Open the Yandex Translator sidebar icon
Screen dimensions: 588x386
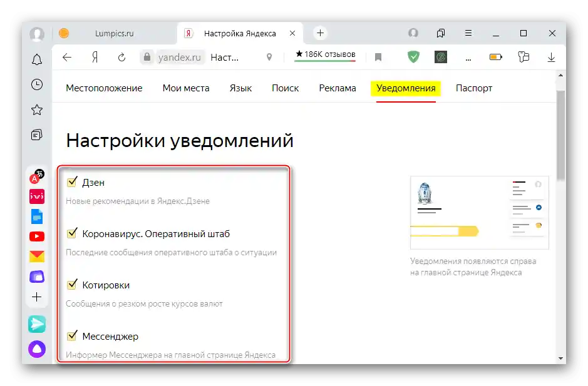(37, 175)
